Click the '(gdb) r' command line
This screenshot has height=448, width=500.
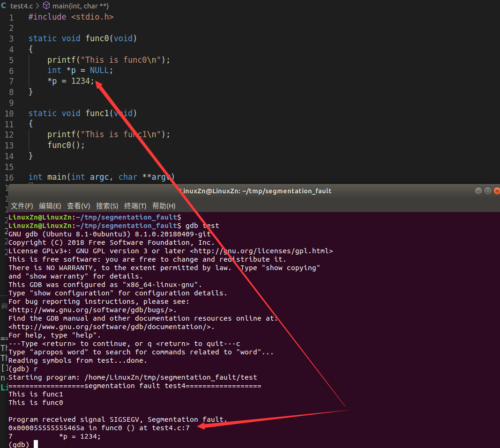point(23,369)
